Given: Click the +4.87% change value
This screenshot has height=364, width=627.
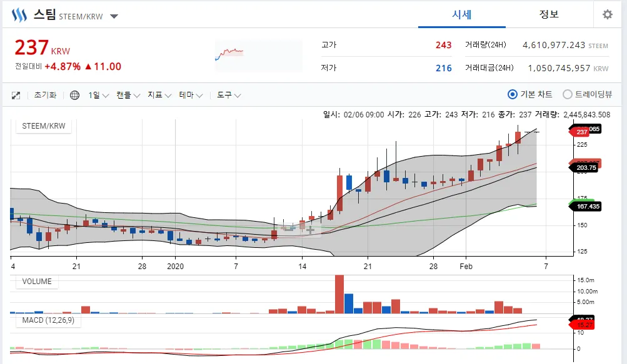Looking at the screenshot, I should coord(63,66).
